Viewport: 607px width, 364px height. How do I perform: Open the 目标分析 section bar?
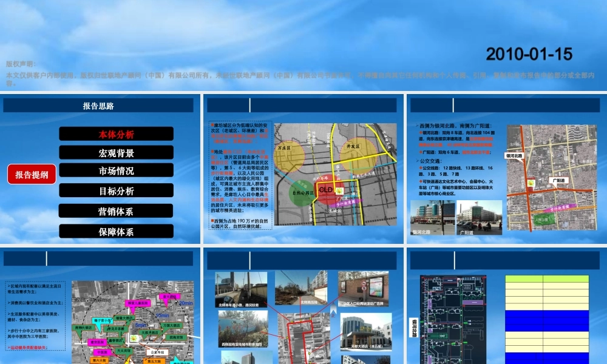[116, 191]
